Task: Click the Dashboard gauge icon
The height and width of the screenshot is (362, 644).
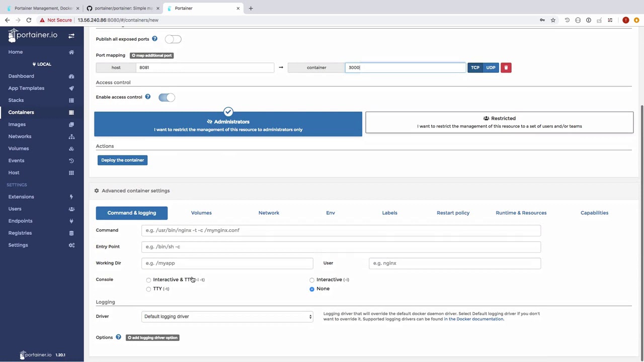Action: point(71,76)
